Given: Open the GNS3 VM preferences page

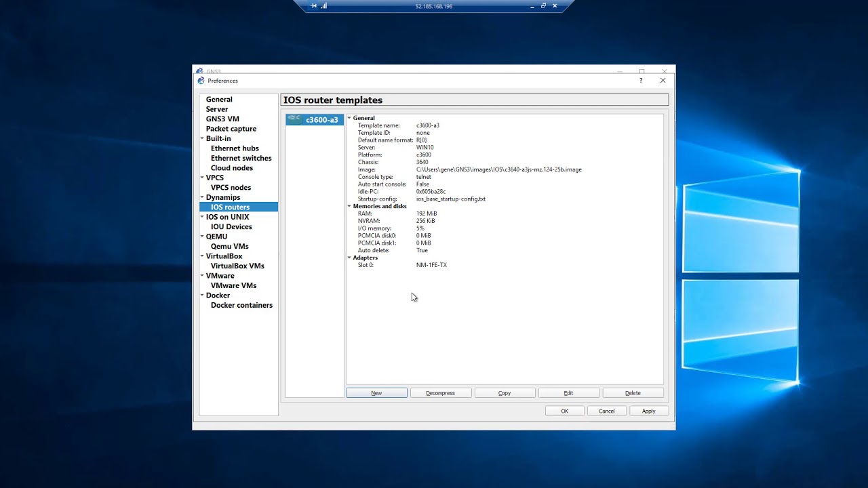Looking at the screenshot, I should (222, 119).
